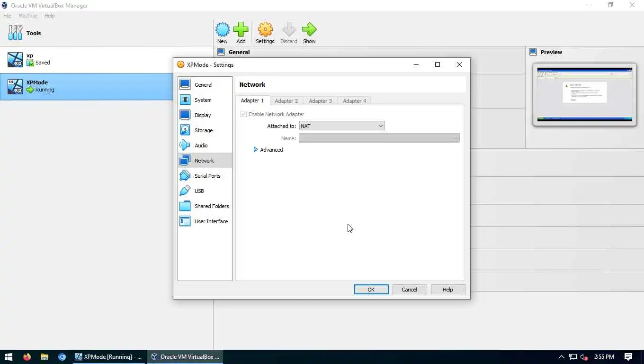Click the Discard toolbar icon
This screenshot has height=364, width=644.
coord(288,33)
